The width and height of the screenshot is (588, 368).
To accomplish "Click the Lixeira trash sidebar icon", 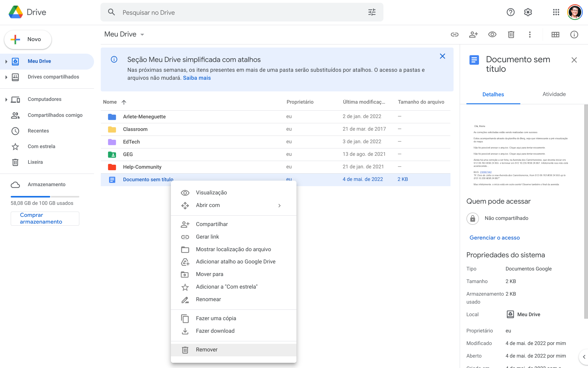I will pos(15,162).
